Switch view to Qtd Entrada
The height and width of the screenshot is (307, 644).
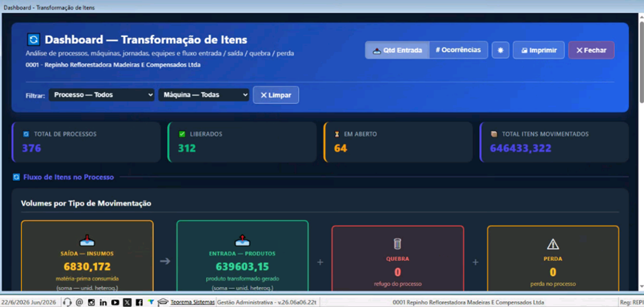click(x=397, y=50)
